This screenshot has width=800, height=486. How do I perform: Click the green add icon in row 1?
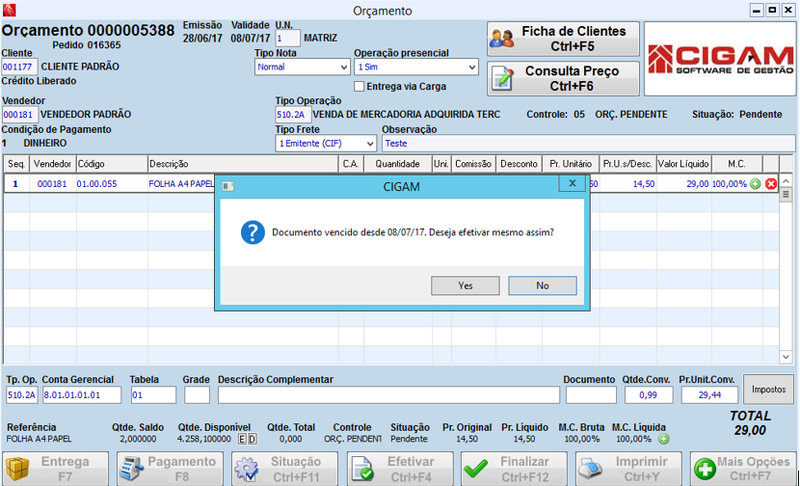coord(756,184)
